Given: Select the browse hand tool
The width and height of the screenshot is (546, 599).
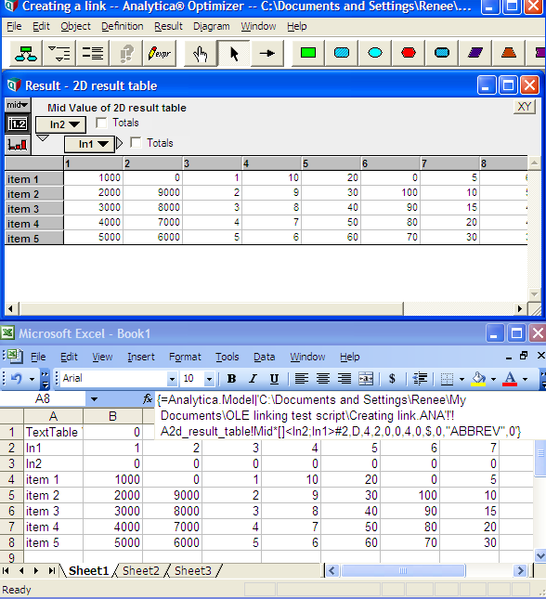Looking at the screenshot, I should click(200, 53).
